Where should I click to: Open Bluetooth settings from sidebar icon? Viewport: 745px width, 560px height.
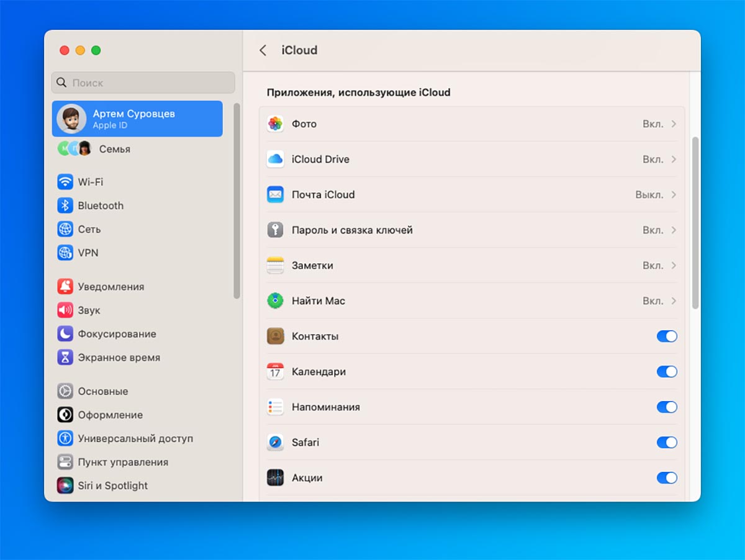(65, 205)
